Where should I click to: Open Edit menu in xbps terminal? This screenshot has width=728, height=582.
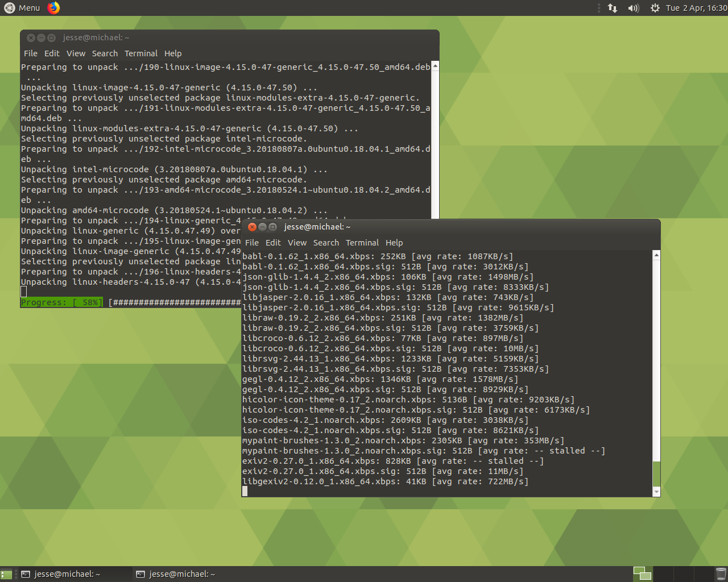pyautogui.click(x=273, y=243)
